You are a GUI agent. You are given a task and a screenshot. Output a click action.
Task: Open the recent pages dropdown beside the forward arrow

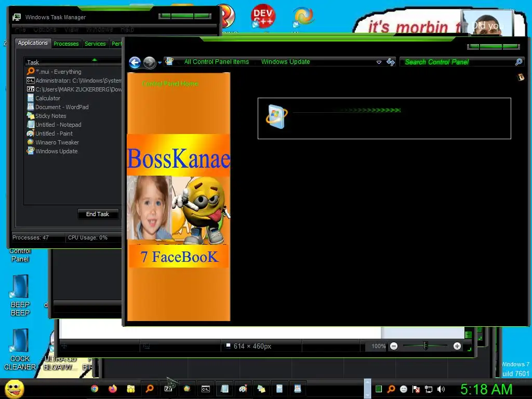(x=159, y=63)
